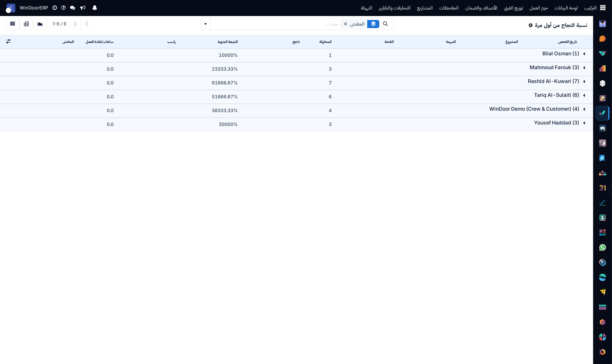This screenshot has height=364, width=612.
Task: Sort by ساعات إعادة العمل column header
Action: click(x=99, y=42)
